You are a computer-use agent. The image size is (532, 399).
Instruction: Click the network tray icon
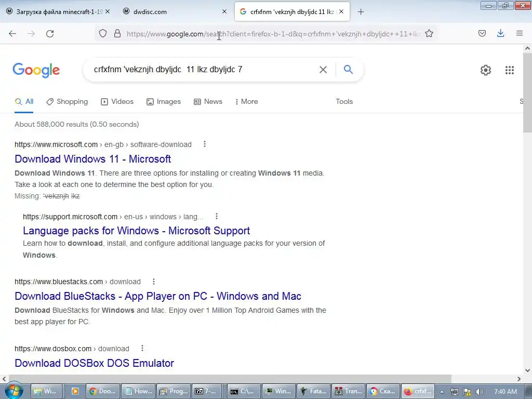[x=454, y=392]
